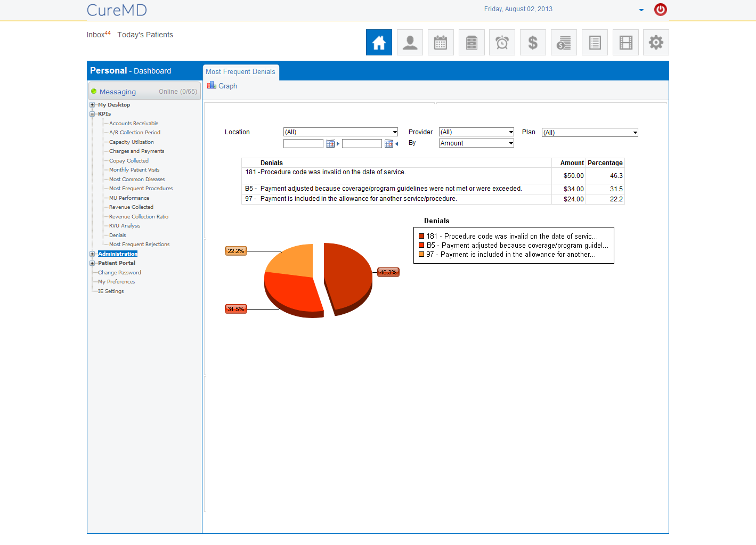756x545 pixels.
Task: Collapse the KPIs tree node
Action: pyautogui.click(x=92, y=114)
